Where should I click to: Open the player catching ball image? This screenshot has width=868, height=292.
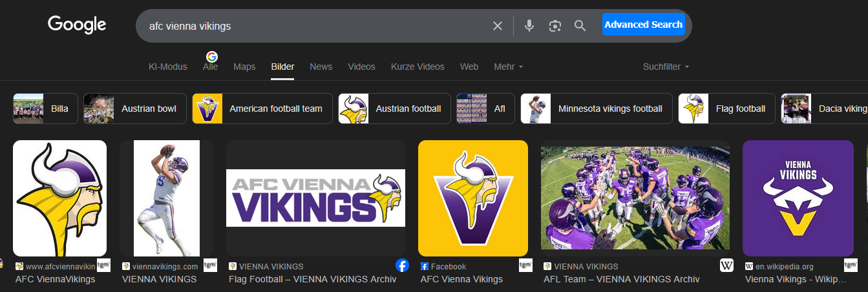click(x=166, y=198)
